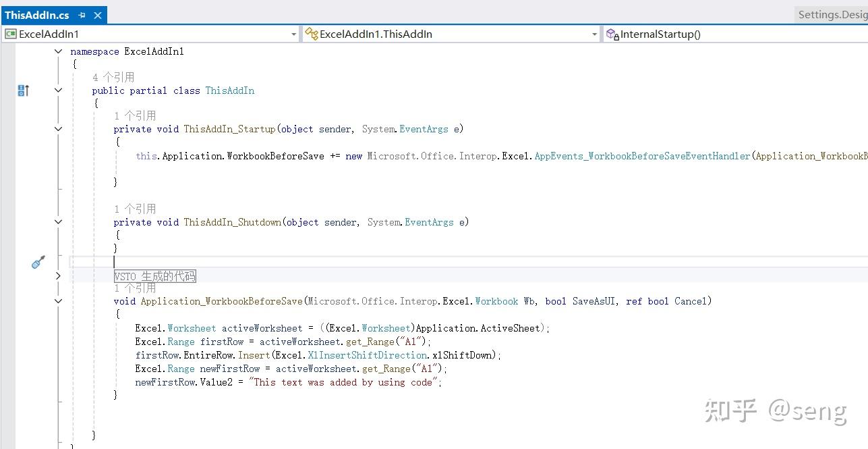The height and width of the screenshot is (449, 868).
Task: Collapse the public partial class ThisAddIn block
Action: click(x=58, y=90)
